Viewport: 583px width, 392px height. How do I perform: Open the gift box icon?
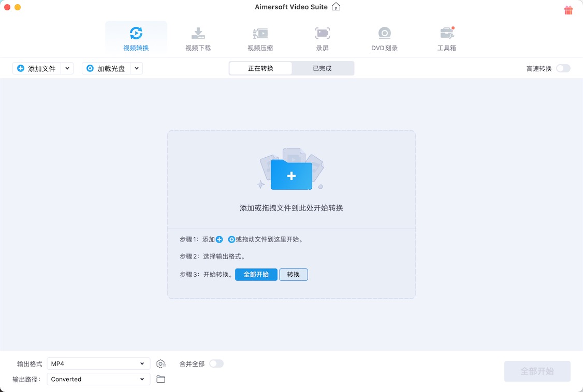coord(568,10)
